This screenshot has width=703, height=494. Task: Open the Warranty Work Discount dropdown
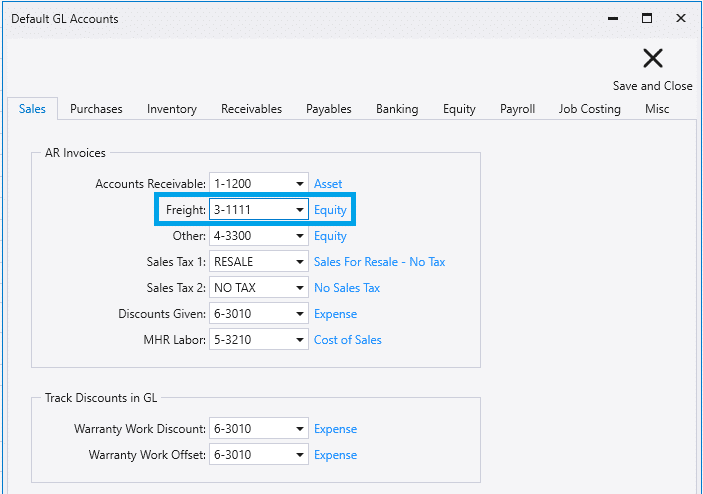tap(299, 429)
